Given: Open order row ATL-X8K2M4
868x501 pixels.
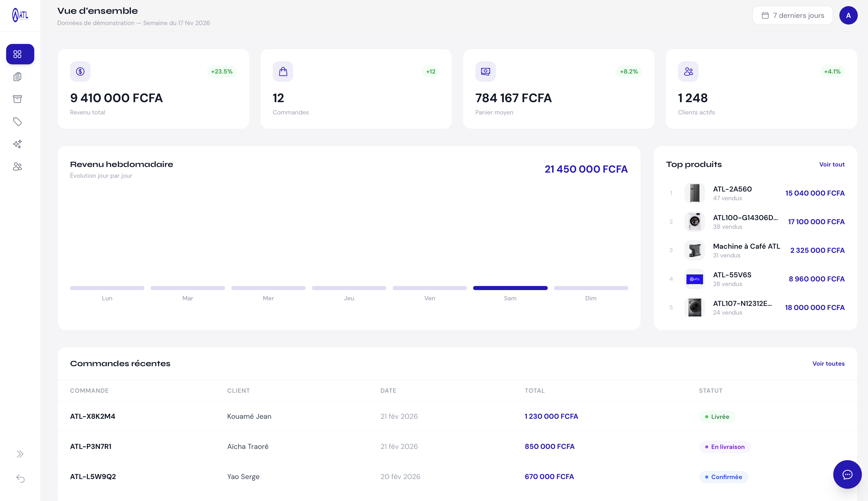Looking at the screenshot, I should point(93,416).
